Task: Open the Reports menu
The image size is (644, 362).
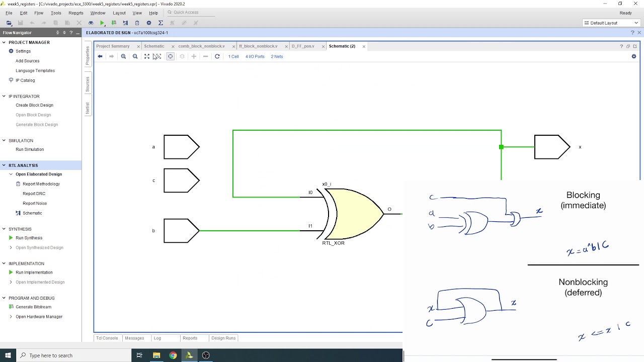Action: click(76, 13)
